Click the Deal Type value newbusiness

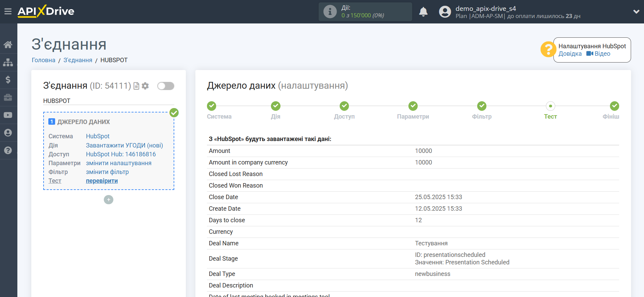click(x=433, y=274)
